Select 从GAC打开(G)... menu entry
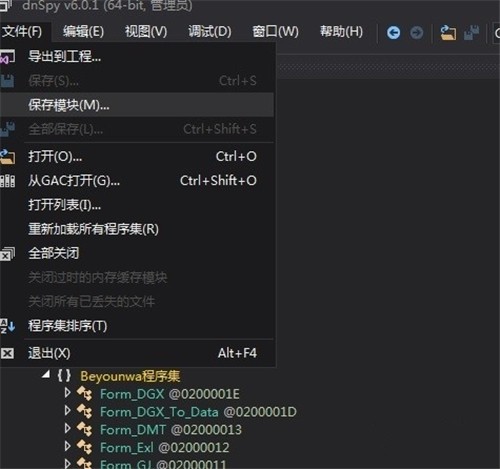This screenshot has width=500, height=469. tap(137, 181)
